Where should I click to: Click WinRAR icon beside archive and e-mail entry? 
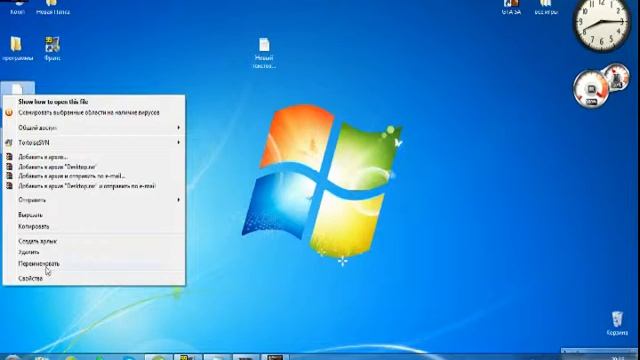[9, 176]
